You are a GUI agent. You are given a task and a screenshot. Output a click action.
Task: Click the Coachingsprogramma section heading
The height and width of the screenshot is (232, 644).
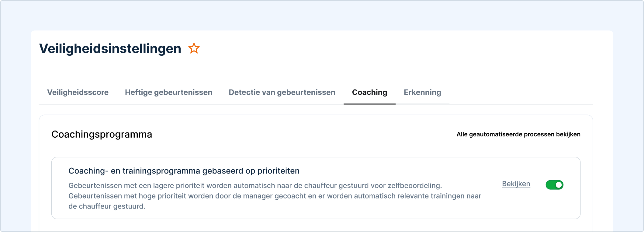click(102, 134)
